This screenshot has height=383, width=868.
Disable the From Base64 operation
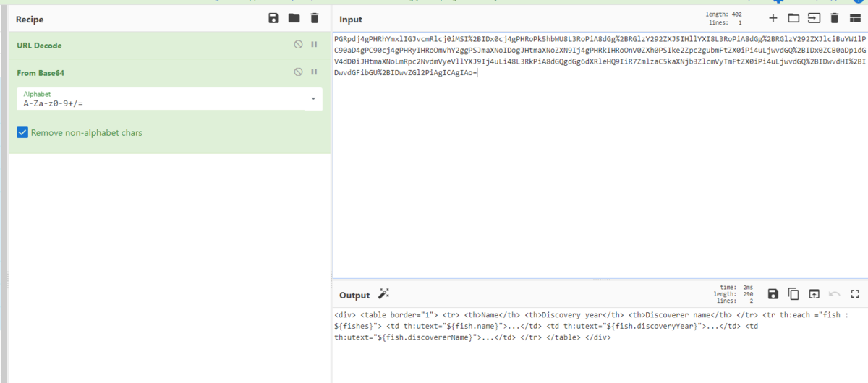click(298, 72)
